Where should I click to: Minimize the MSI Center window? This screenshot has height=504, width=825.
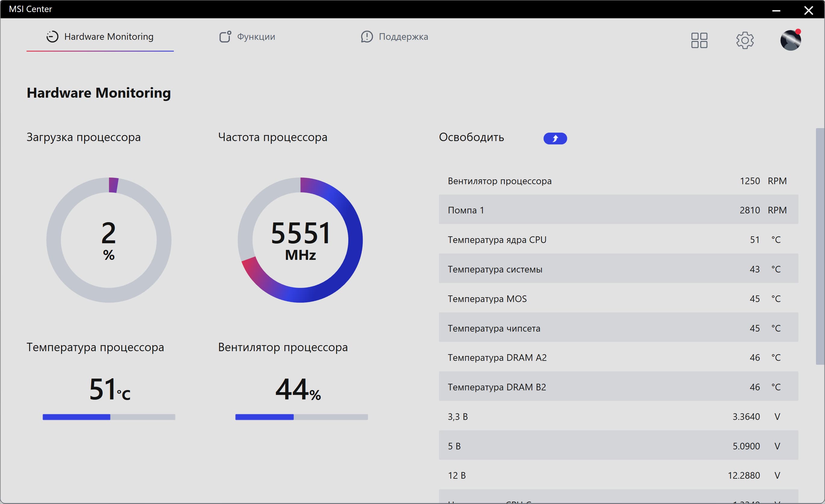pyautogui.click(x=776, y=10)
